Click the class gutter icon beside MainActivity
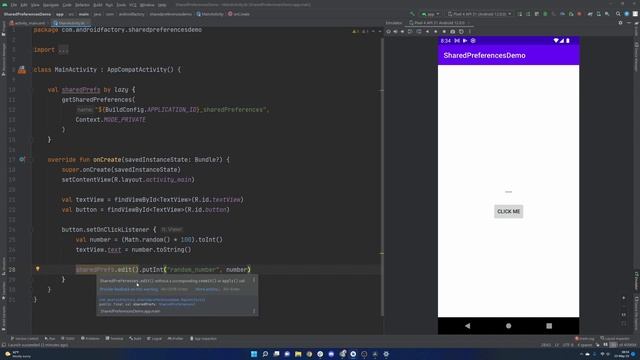 tap(22, 70)
